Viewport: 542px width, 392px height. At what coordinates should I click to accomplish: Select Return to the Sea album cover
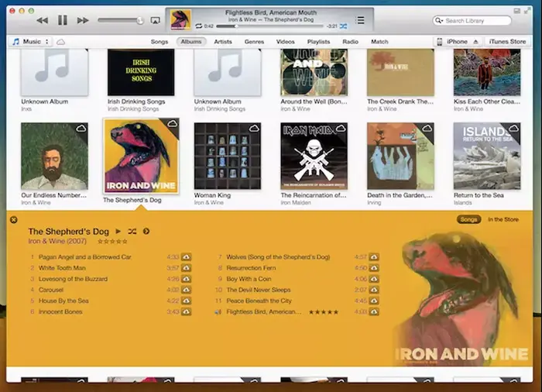click(487, 156)
